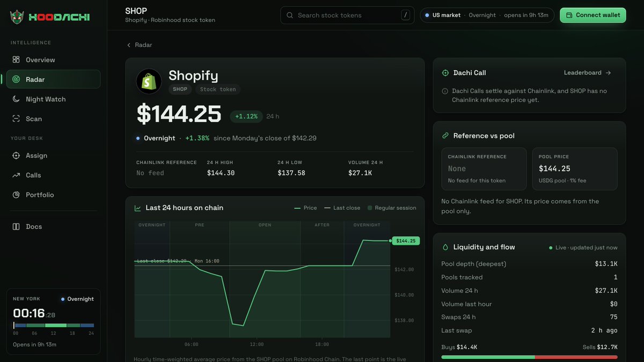
Task: Click the 00:16 New York clock
Action: (34, 314)
